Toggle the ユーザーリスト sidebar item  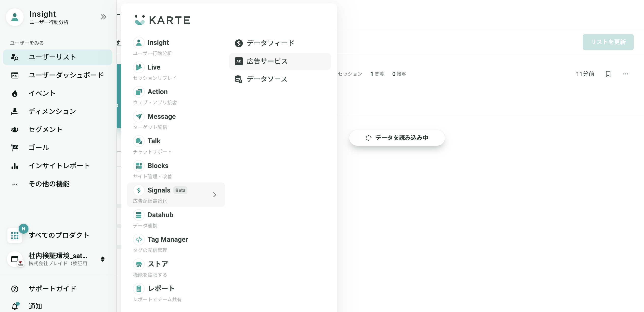pos(58,57)
